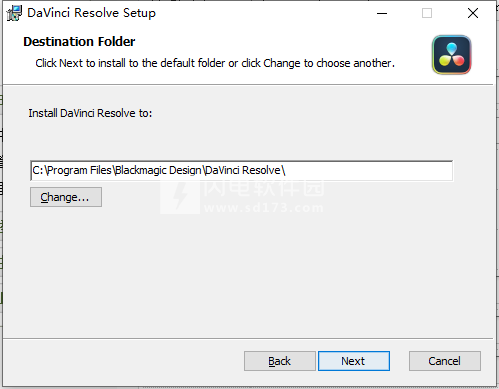The width and height of the screenshot is (499, 389).
Task: Click the 'Destination Folder' heading
Action: coord(79,42)
